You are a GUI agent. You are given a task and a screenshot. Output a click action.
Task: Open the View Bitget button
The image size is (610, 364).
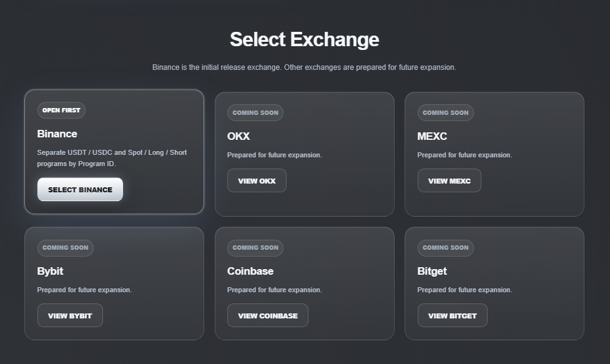point(453,315)
